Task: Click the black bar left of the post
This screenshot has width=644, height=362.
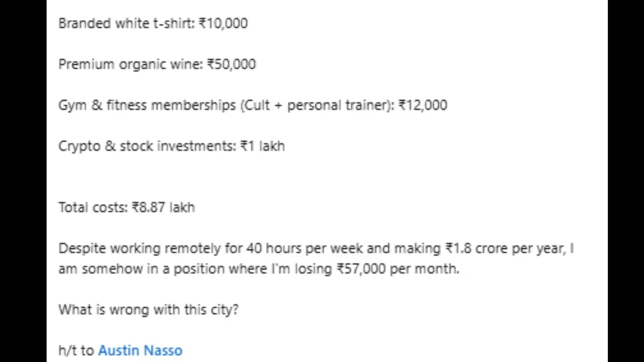Action: [x=23, y=181]
